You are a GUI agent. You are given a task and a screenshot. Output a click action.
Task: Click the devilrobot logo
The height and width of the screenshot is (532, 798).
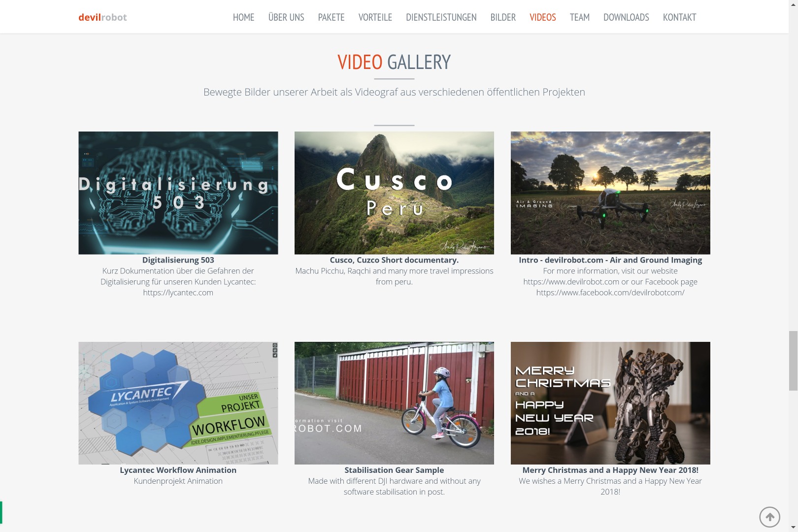point(102,17)
